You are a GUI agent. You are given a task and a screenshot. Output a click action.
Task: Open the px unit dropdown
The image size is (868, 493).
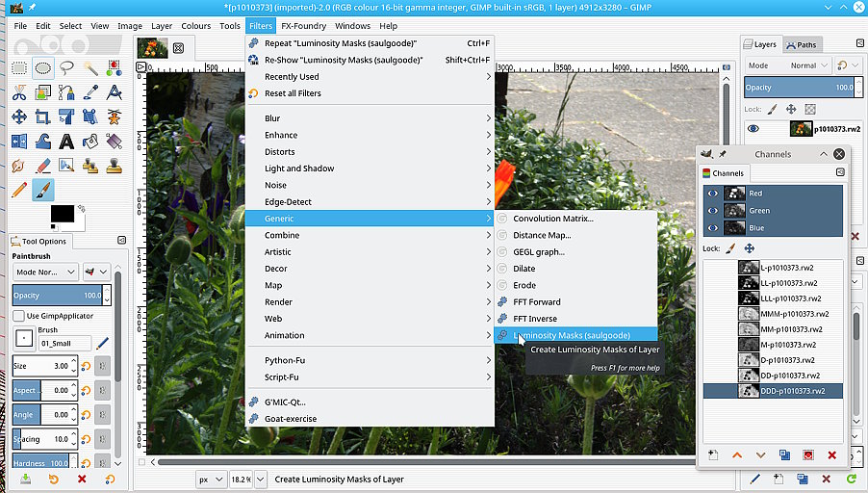pyautogui.click(x=211, y=480)
